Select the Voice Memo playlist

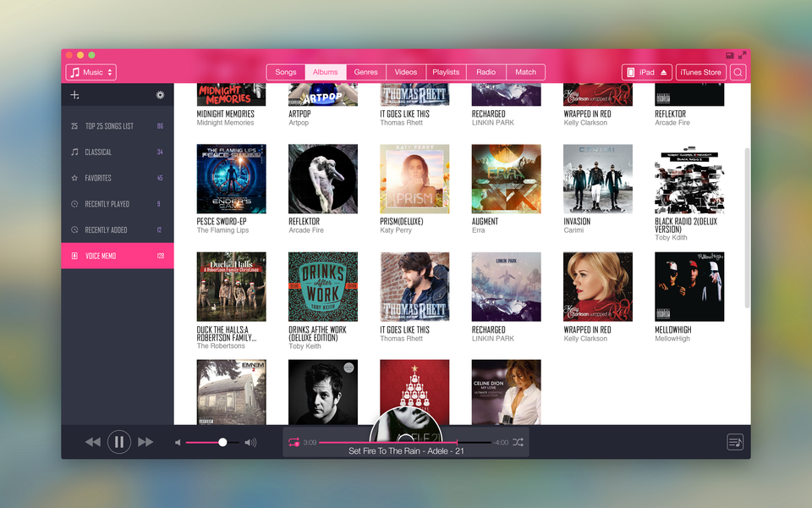pos(118,256)
